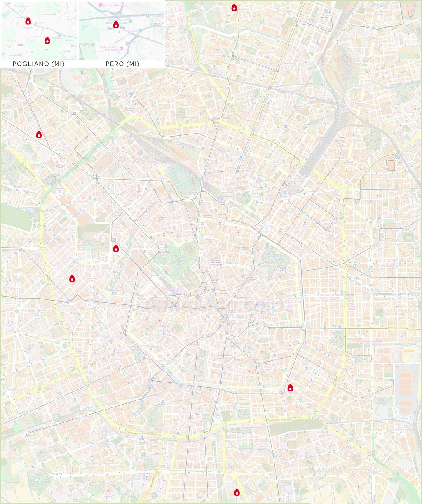422x504 pixels.
Task: Click the red pin southwest of the Fiera area
Action: (72, 278)
